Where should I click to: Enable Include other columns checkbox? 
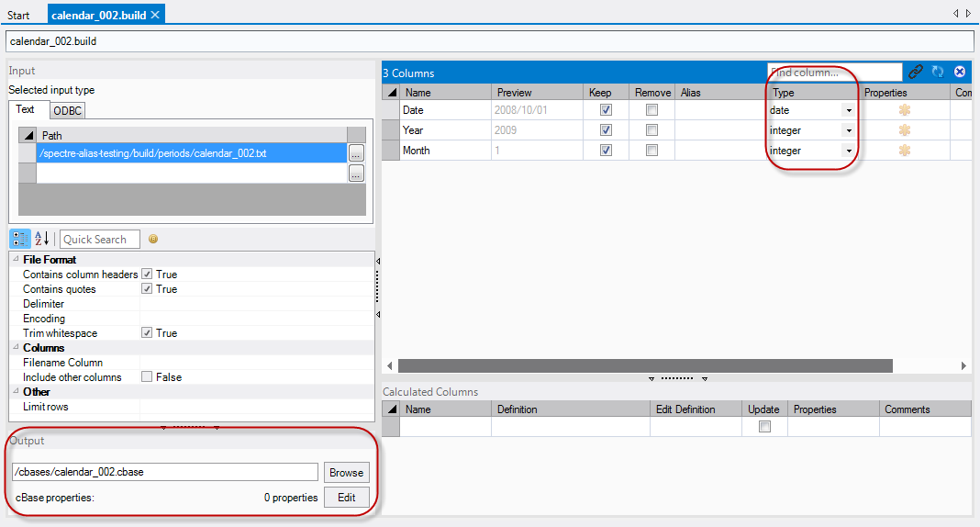pyautogui.click(x=147, y=377)
